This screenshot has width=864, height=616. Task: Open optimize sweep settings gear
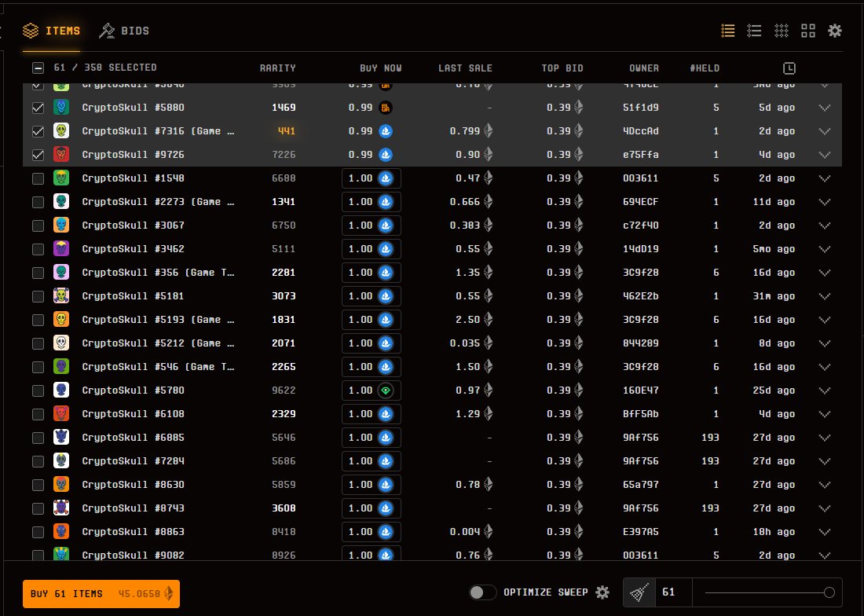[x=602, y=592]
